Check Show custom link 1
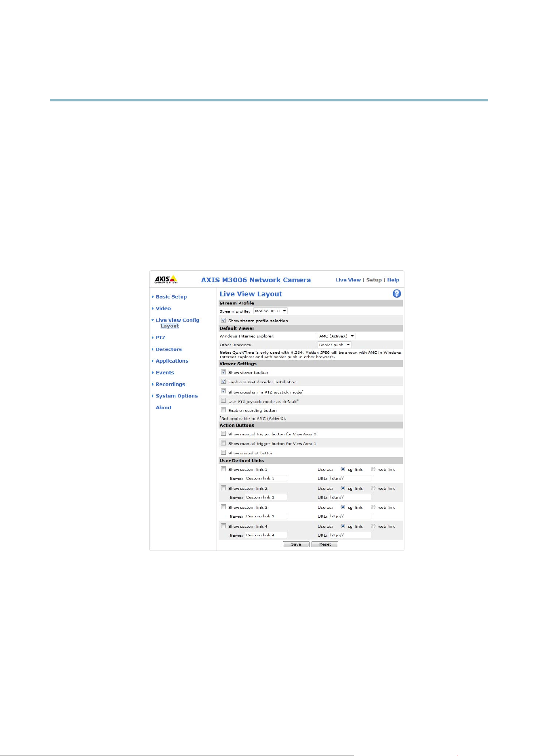The height and width of the screenshot is (756, 535). [223, 469]
